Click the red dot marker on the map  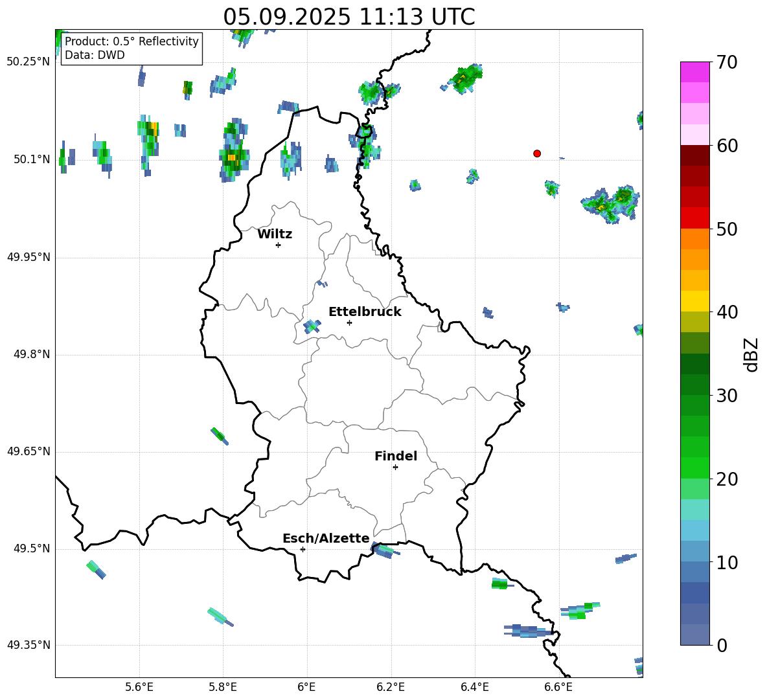click(537, 153)
